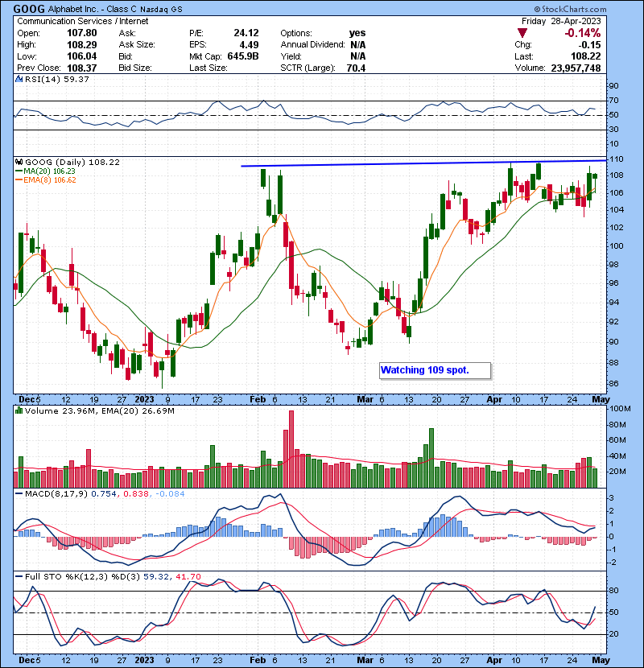This screenshot has width=644, height=668.
Task: Click the GOOG ticker symbol in the title
Action: tap(28, 9)
